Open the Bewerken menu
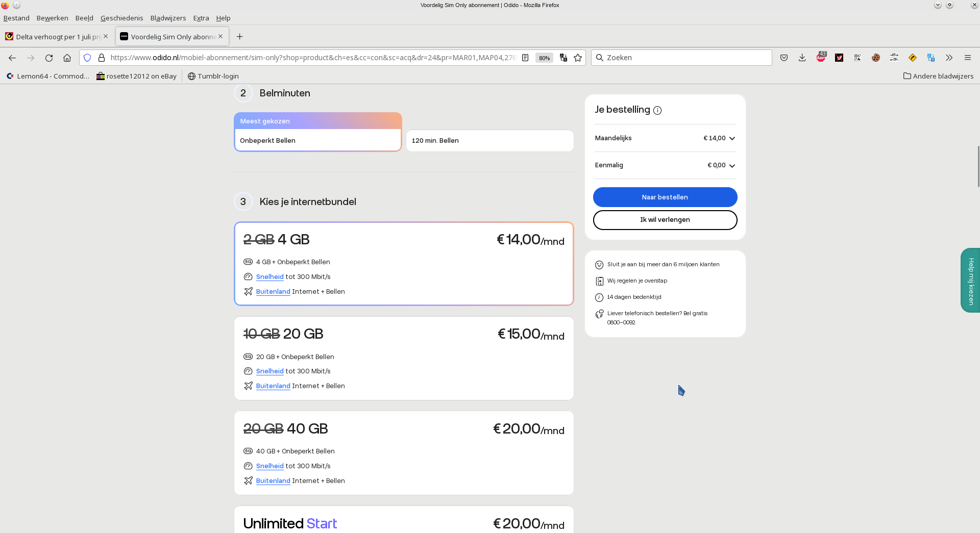Viewport: 980px width, 533px height. coord(53,18)
